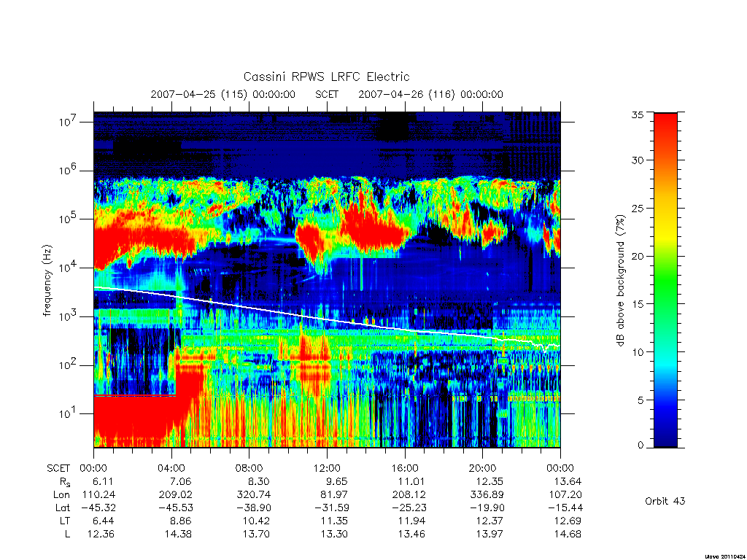This screenshot has width=747, height=560.
Task: Click the L value 12.36
Action: [101, 534]
